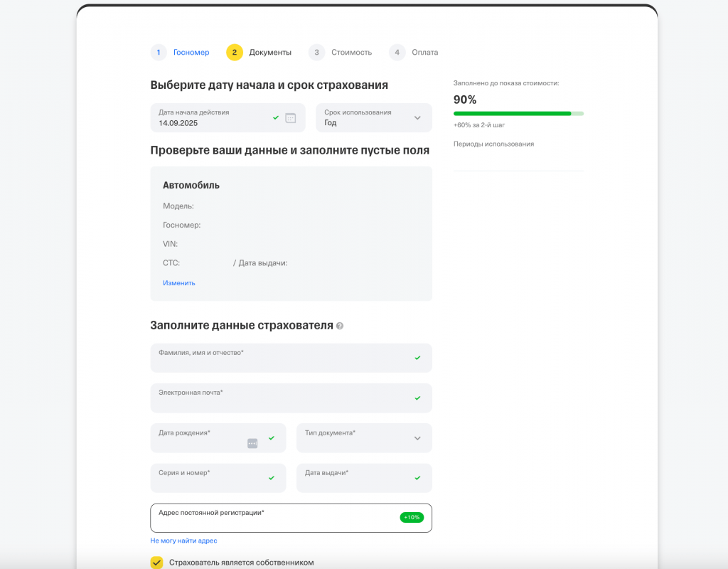Click the question mark help icon near страхователя
728x569 pixels.
click(x=340, y=326)
